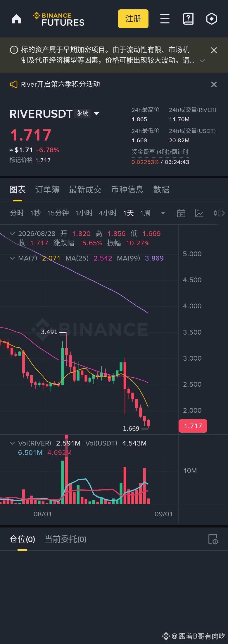This screenshot has height=644, width=228.
Task: Click the current price label 1.717 on axis
Action: click(x=193, y=426)
